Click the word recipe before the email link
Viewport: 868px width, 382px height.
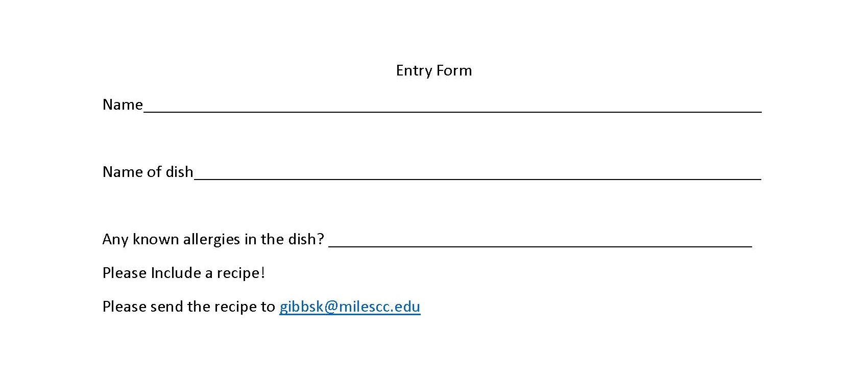coord(235,307)
